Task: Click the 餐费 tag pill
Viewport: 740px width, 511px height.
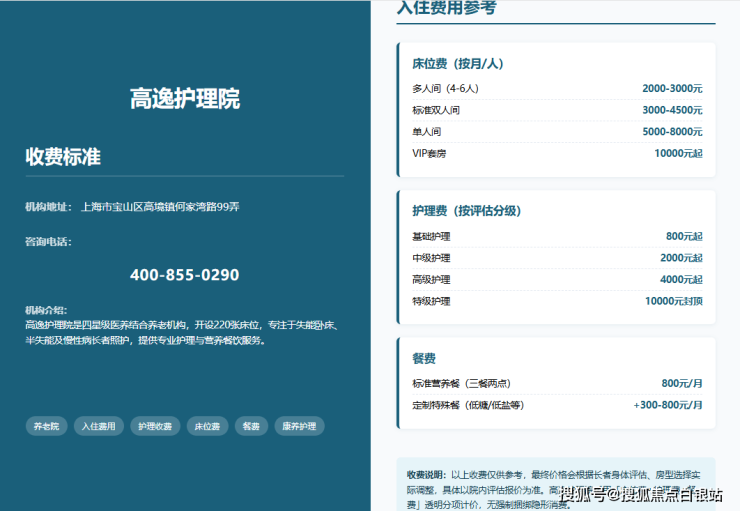Action: click(x=251, y=426)
